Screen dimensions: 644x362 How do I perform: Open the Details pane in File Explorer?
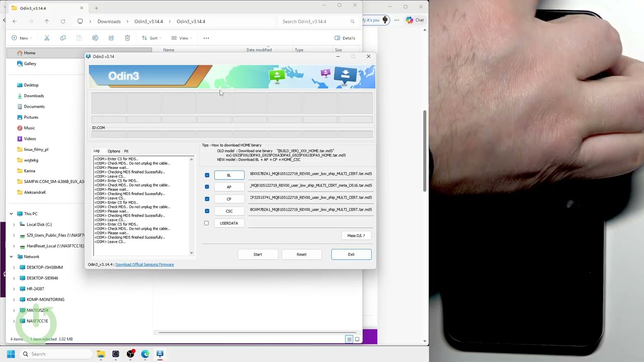(345, 38)
